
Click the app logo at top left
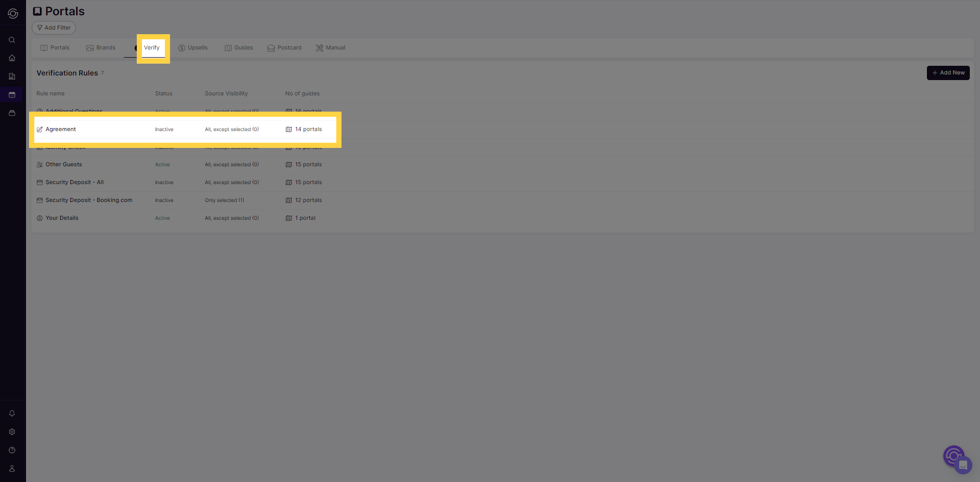pos(13,14)
